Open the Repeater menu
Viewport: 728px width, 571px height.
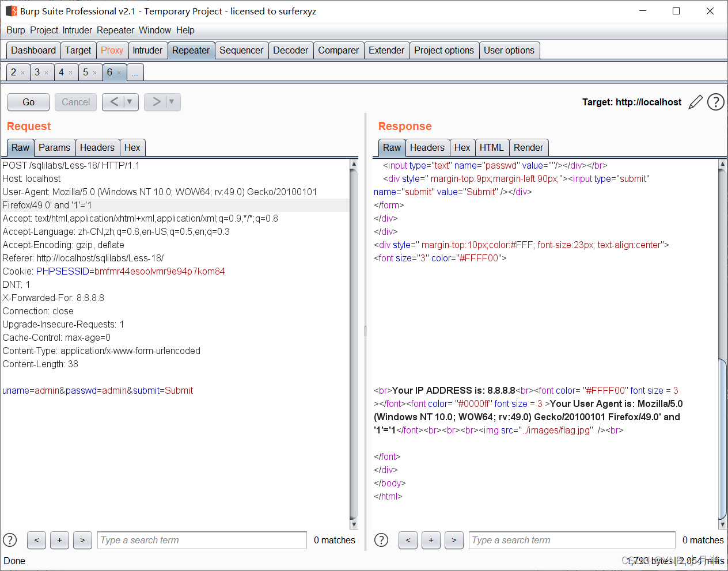coord(115,30)
